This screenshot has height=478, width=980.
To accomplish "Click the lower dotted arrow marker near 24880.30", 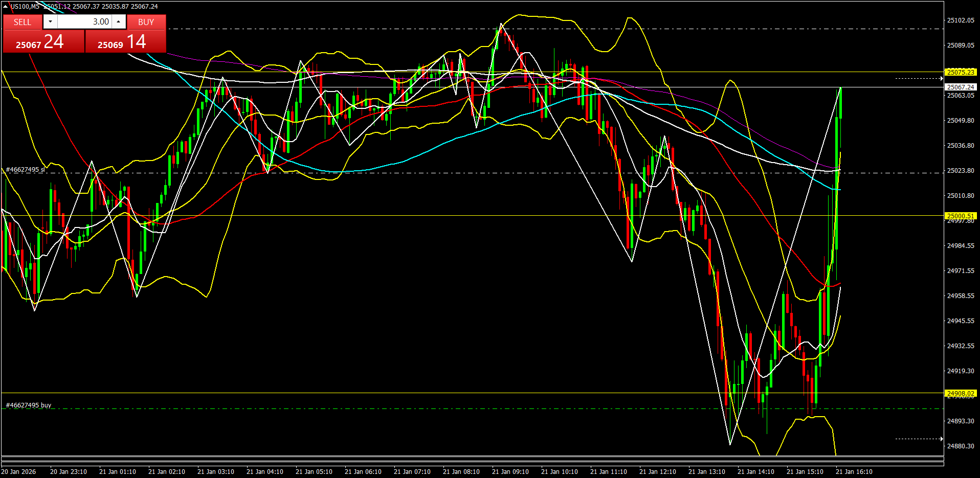I will coord(919,439).
